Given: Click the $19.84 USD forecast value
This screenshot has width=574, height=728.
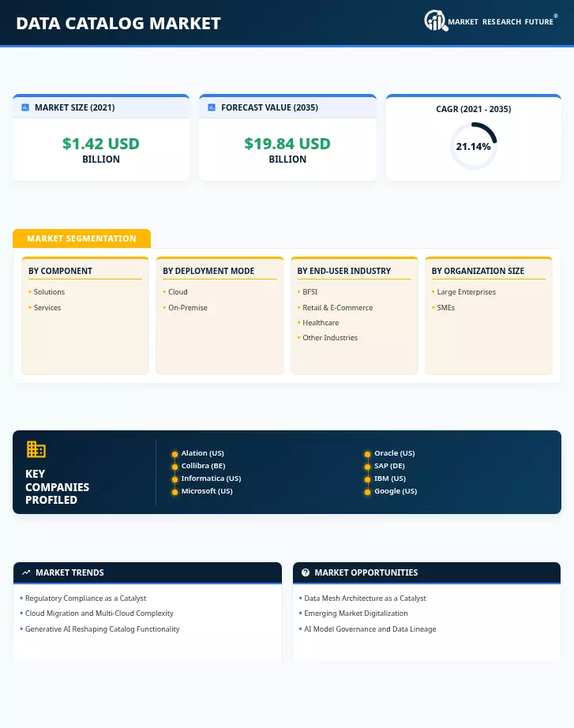Looking at the screenshot, I should pyautogui.click(x=287, y=144).
